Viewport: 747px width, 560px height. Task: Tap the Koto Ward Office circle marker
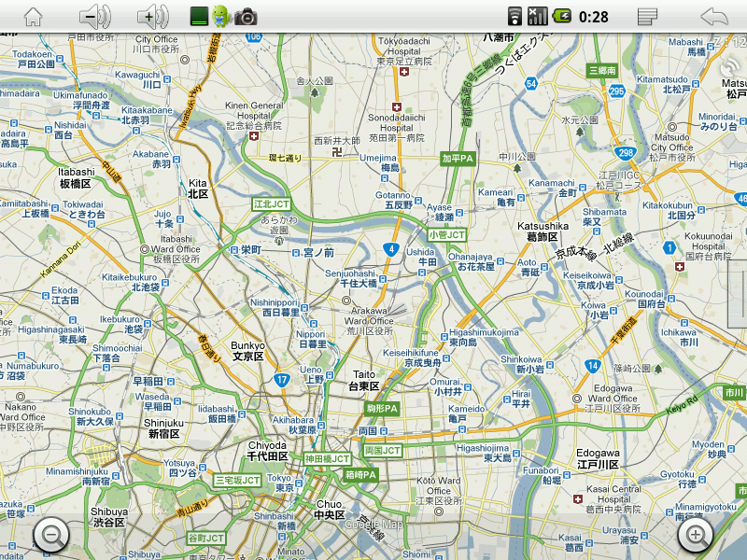tap(439, 511)
